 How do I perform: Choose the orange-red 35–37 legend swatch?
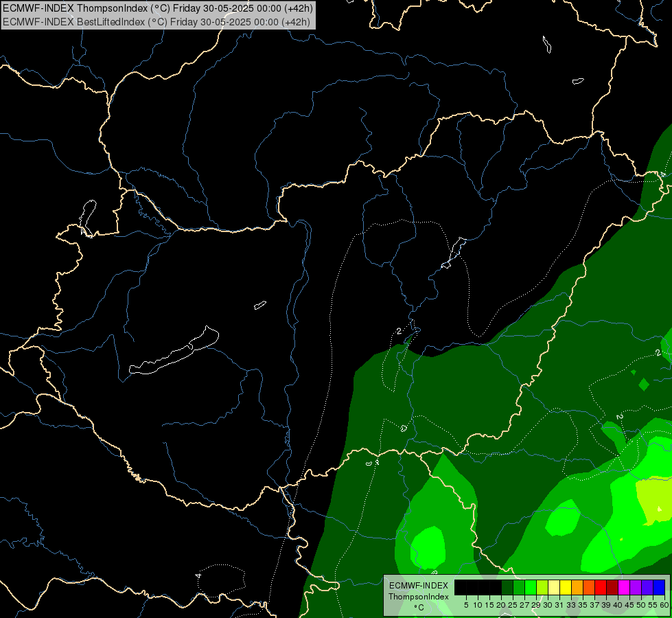coord(589,587)
